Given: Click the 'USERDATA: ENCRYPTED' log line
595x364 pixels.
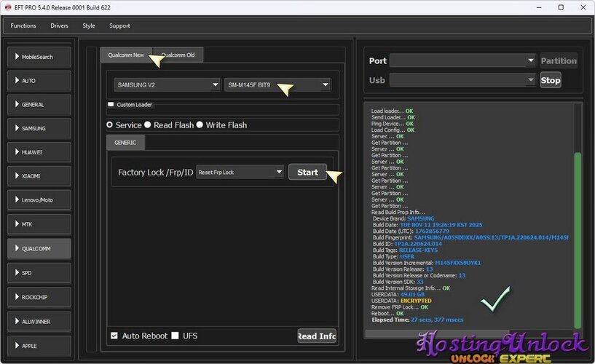Looking at the screenshot, I should tap(401, 301).
